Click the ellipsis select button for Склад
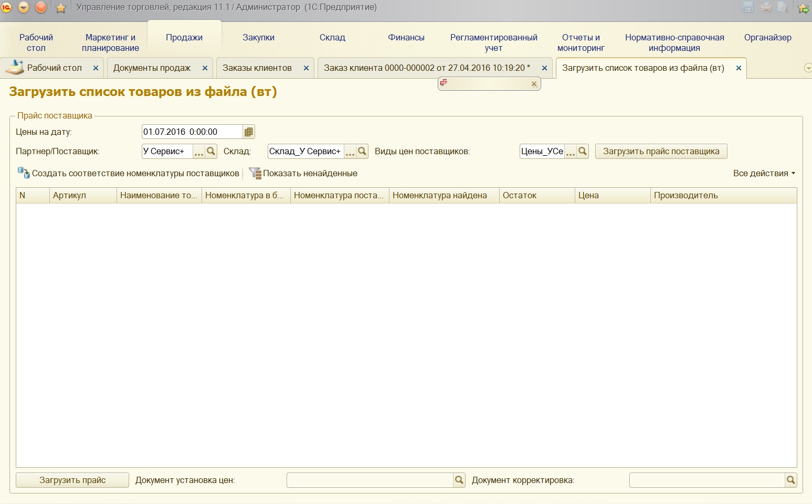812x504 pixels. [x=350, y=152]
